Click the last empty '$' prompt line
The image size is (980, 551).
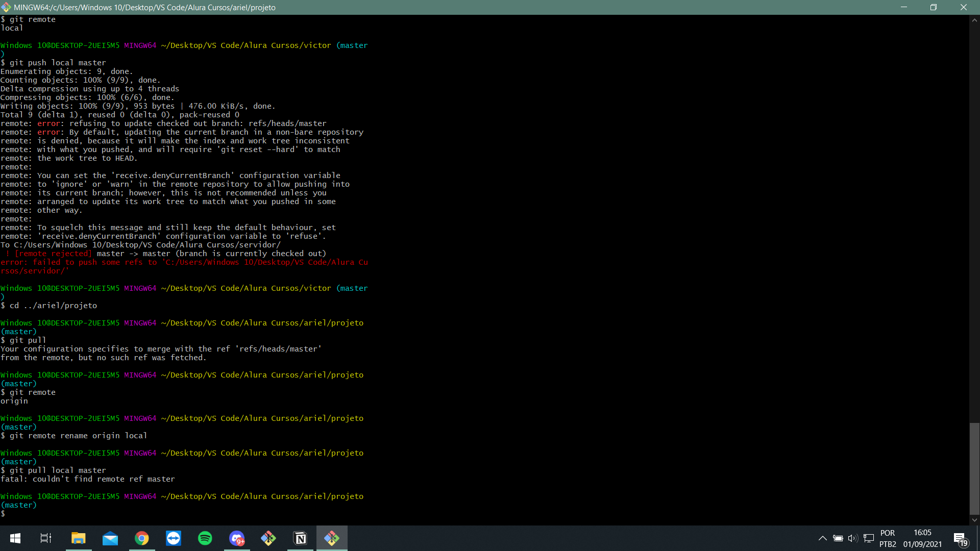3,514
